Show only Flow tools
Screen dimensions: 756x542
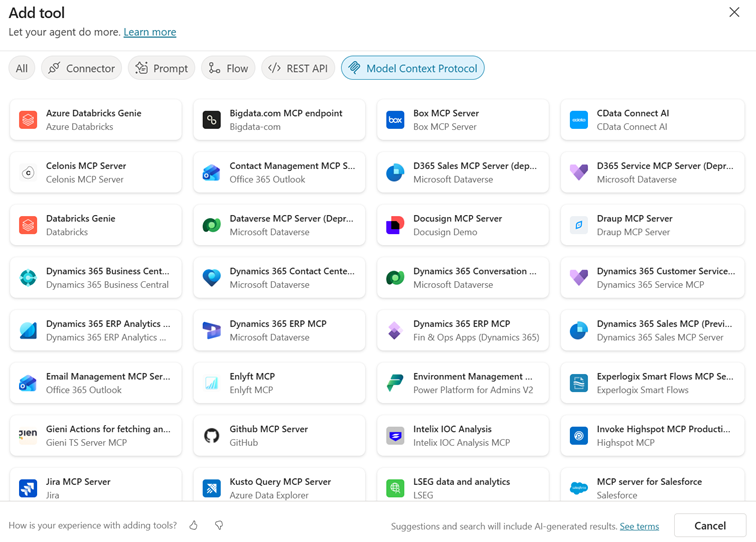[228, 68]
